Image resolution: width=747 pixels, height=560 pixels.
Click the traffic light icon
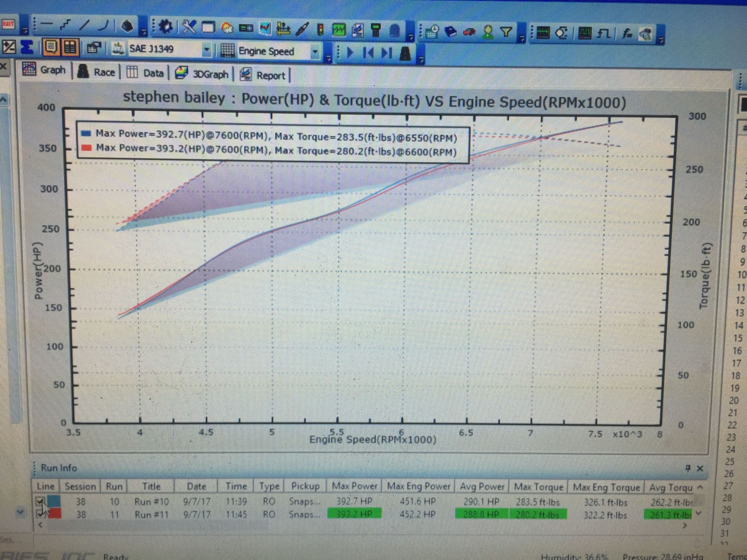[x=320, y=29]
